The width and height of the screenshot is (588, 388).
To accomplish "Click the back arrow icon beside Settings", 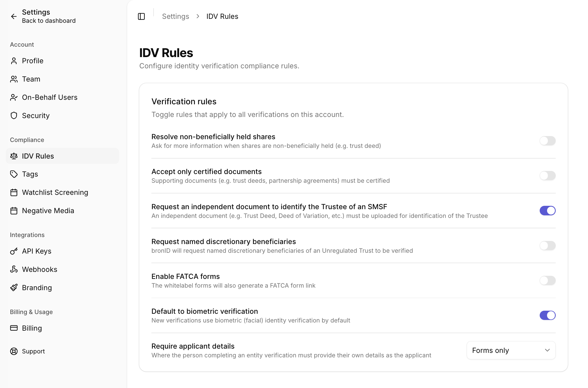I will [14, 16].
